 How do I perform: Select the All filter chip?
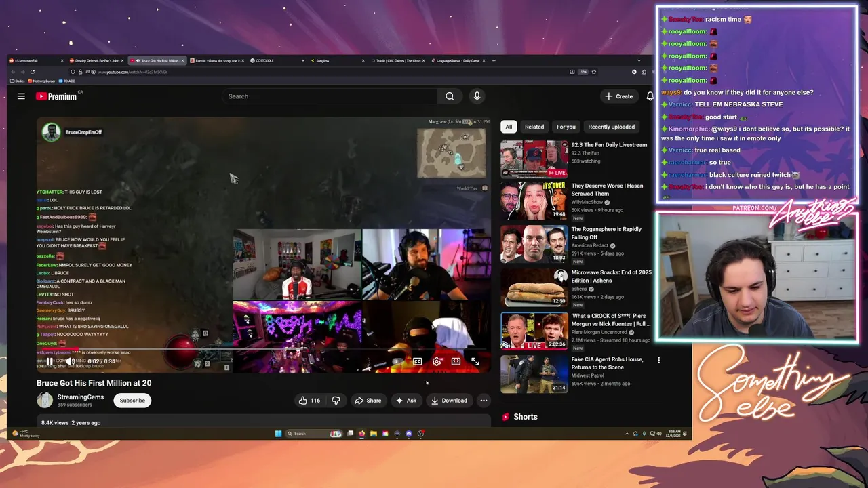pos(509,127)
